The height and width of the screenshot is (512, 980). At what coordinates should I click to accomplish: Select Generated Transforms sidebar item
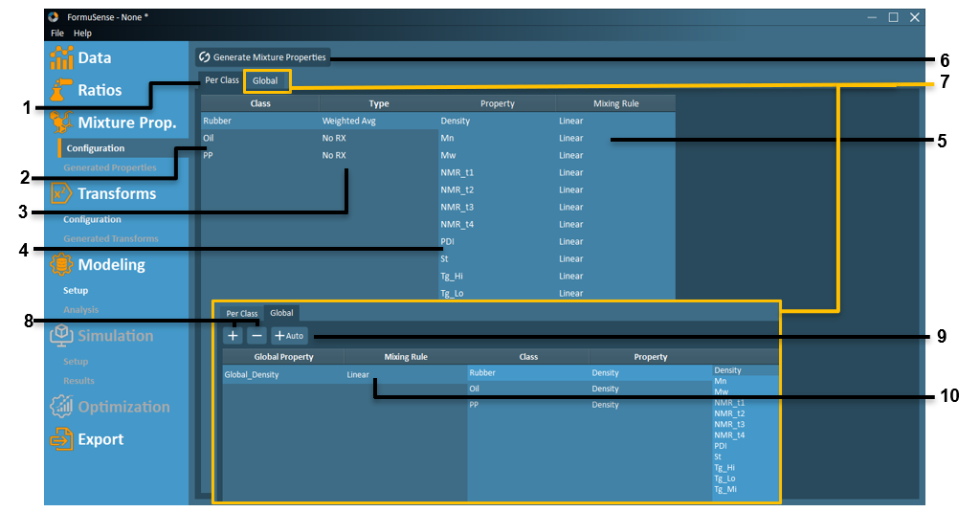111,239
